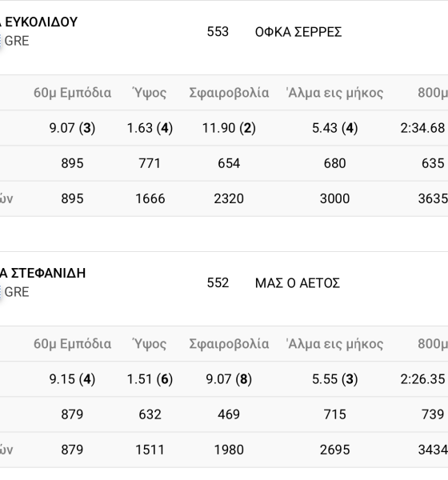The height and width of the screenshot is (480, 448).
Task: Click the 2:26.35 800m time
Action: [422, 379]
